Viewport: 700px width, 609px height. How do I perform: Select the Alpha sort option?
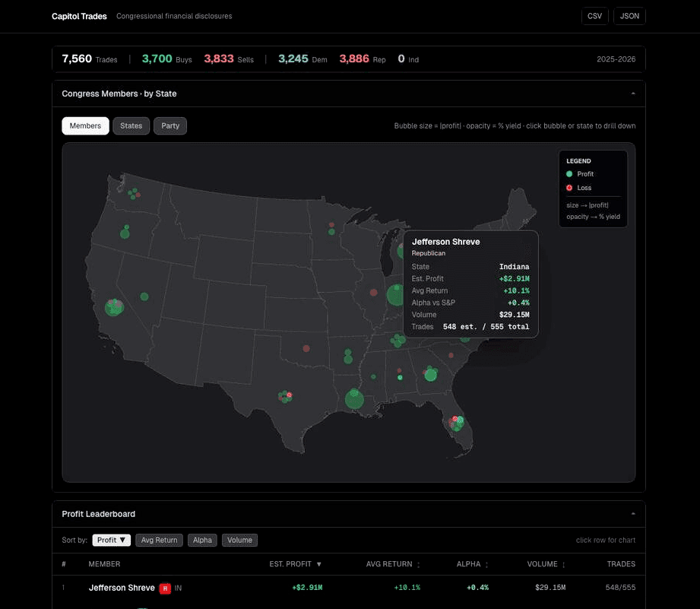point(202,540)
